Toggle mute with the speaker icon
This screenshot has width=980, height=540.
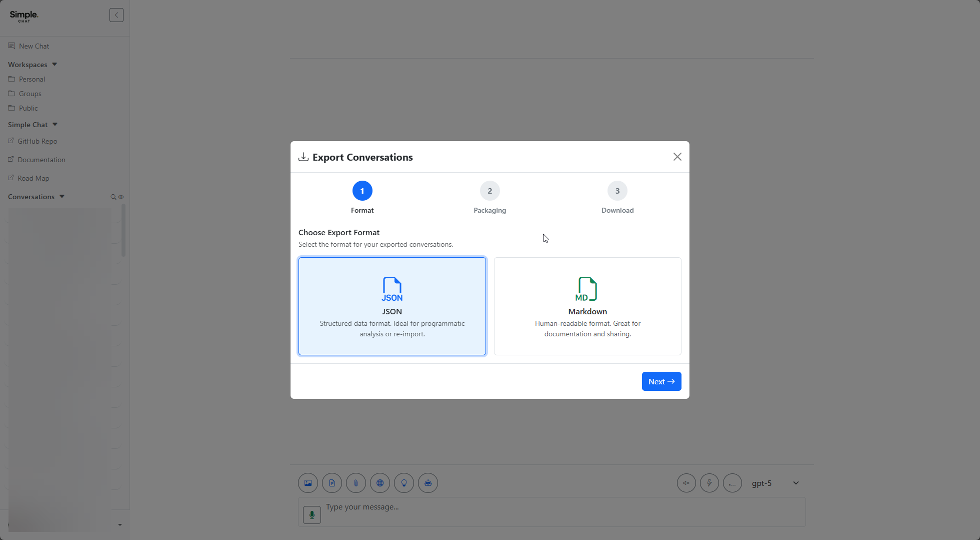(686, 482)
